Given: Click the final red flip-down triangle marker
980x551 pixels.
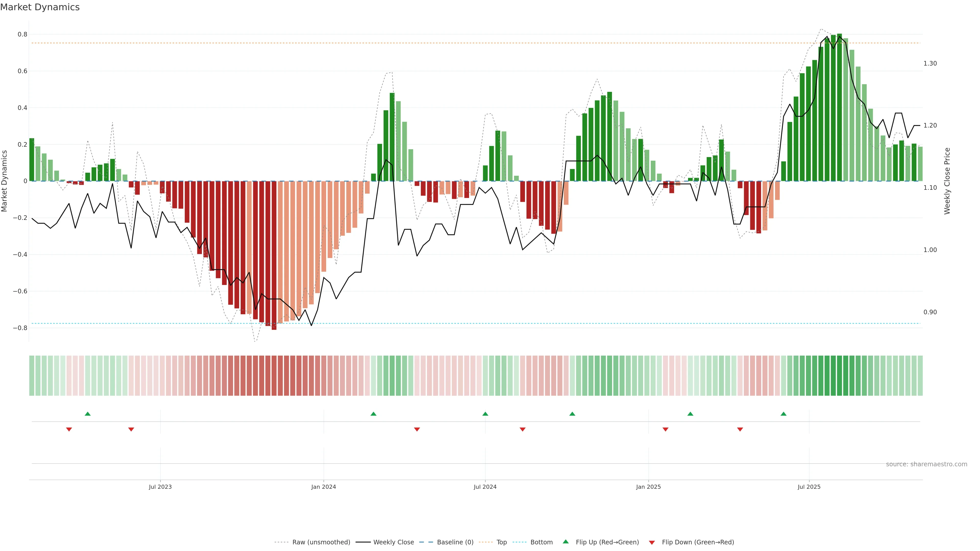Looking at the screenshot, I should (740, 429).
